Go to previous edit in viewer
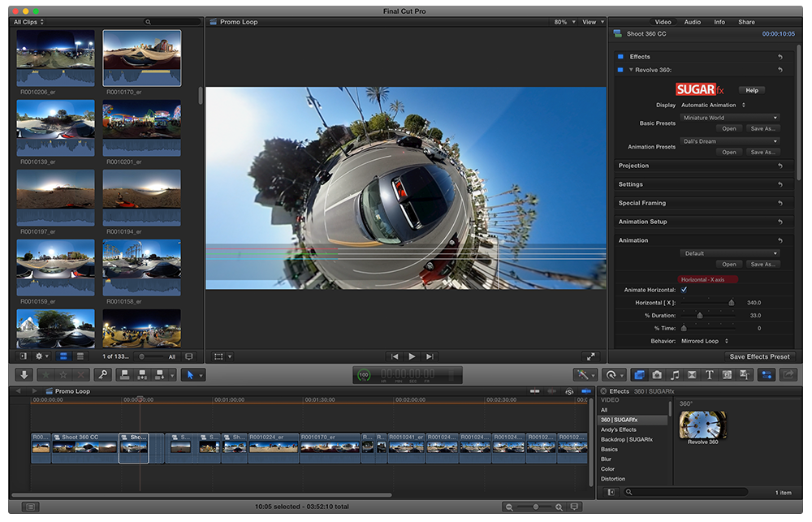The height and width of the screenshot is (522, 812). [395, 356]
